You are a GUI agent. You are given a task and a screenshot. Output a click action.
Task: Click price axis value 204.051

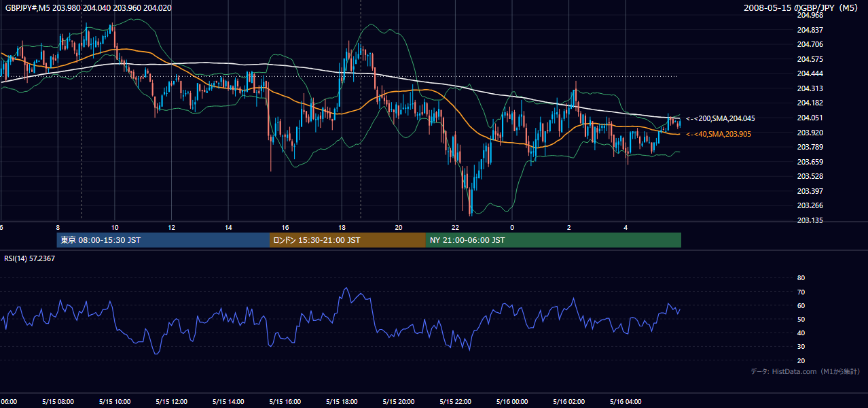click(810, 118)
